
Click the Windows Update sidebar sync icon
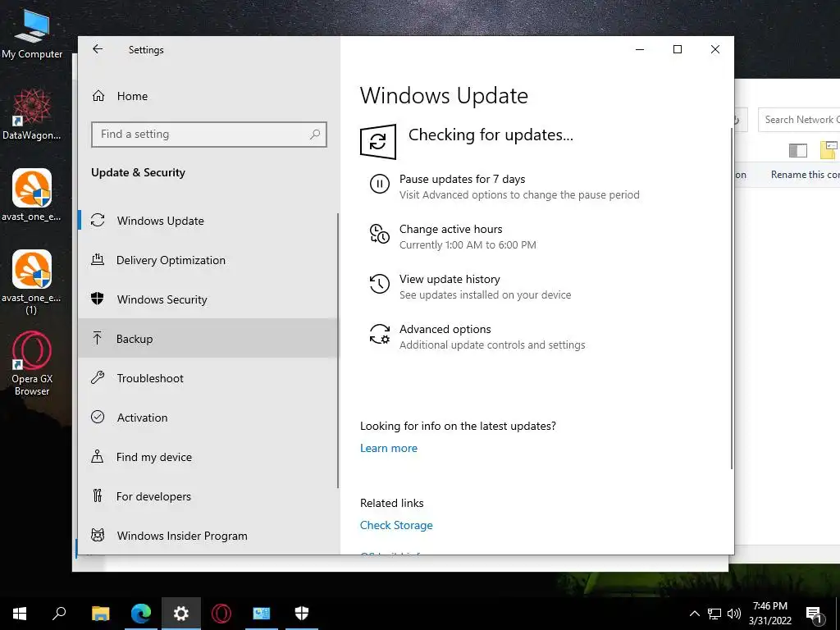pyautogui.click(x=98, y=220)
